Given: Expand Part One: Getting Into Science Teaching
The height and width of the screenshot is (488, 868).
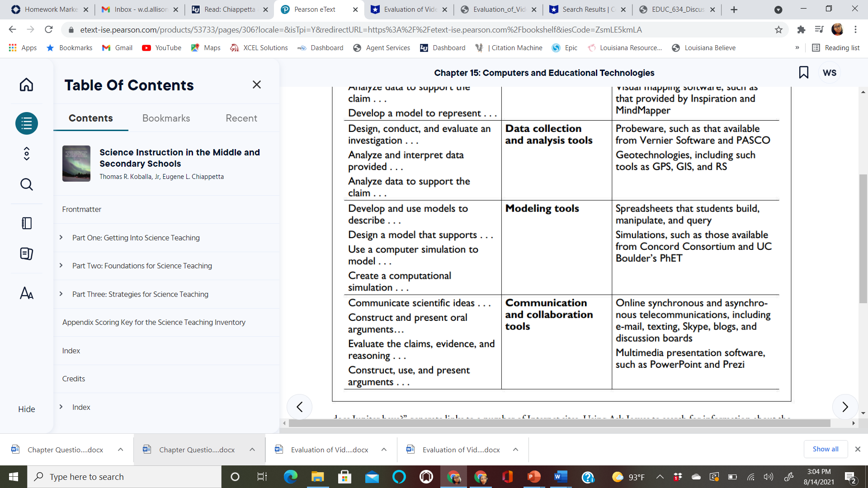Looking at the screenshot, I should [61, 237].
